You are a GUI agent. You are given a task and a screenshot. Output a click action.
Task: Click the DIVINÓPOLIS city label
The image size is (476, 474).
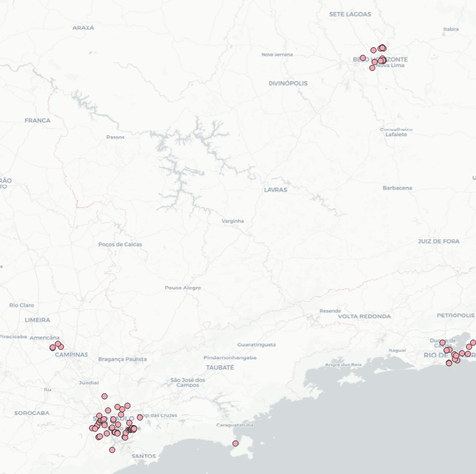coord(288,84)
